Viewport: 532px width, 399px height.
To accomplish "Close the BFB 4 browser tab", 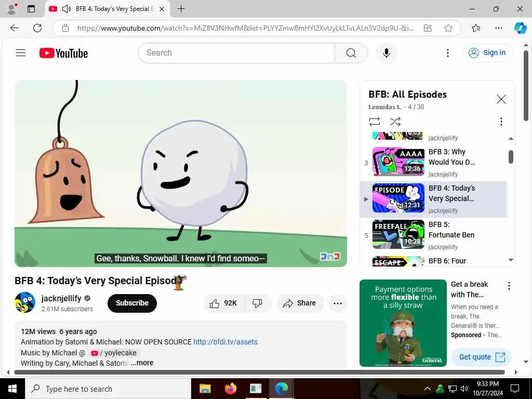I will [x=162, y=9].
